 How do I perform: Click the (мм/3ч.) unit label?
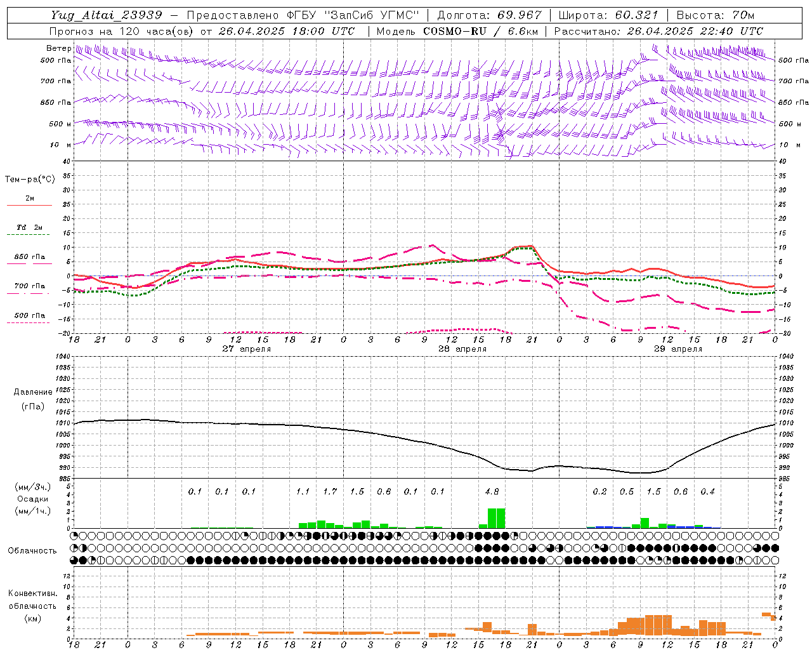pyautogui.click(x=33, y=487)
